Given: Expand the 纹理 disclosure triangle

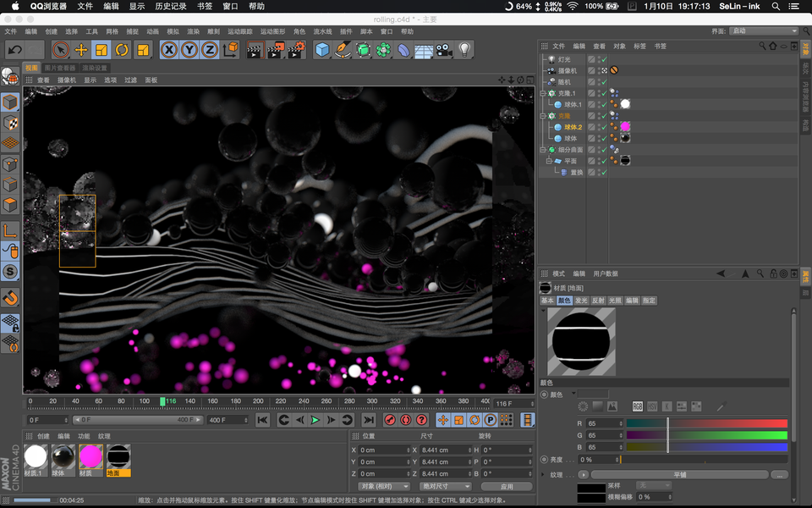Looking at the screenshot, I should click(x=543, y=474).
